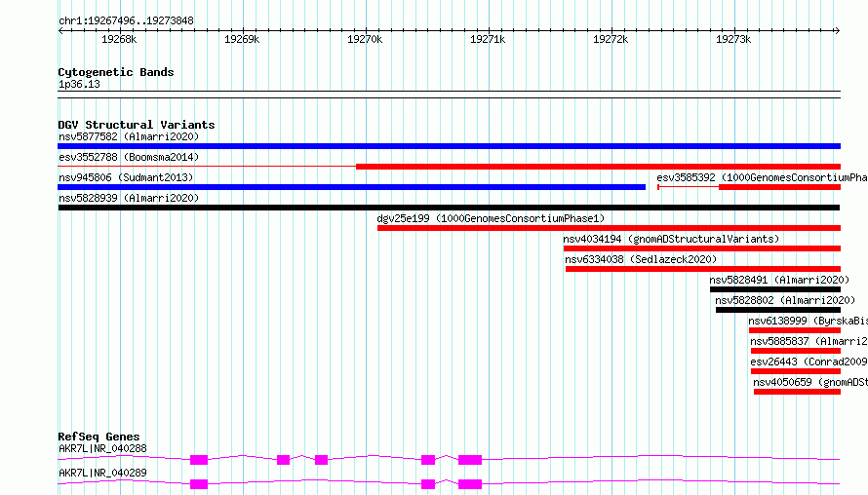Screen dimensions: 868x495
Task: Click the 19269k ruler tick label
Action: pos(242,39)
